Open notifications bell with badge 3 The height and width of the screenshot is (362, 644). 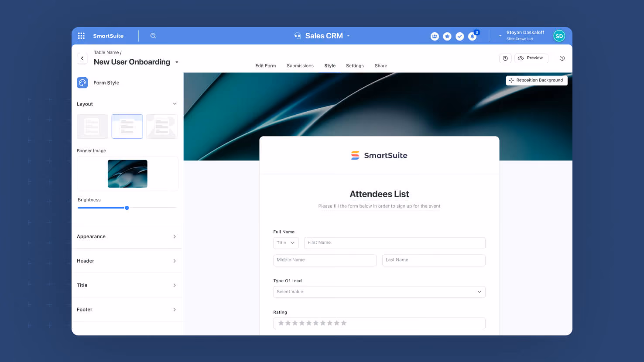pos(473,36)
